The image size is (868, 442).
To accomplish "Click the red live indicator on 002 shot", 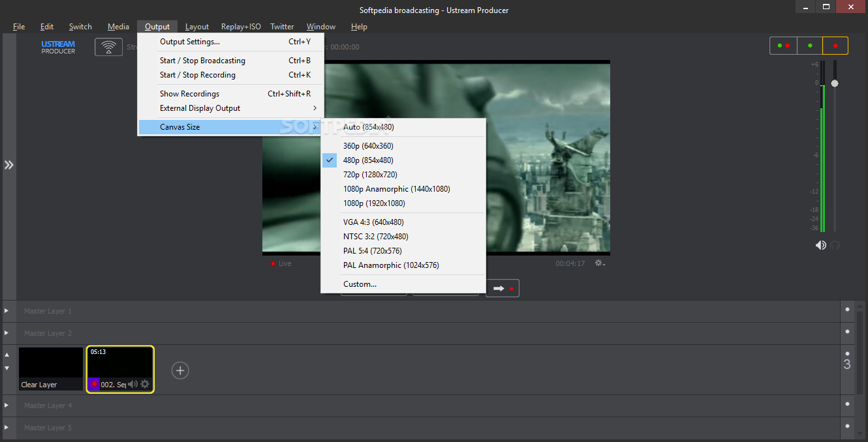I will pyautogui.click(x=94, y=384).
